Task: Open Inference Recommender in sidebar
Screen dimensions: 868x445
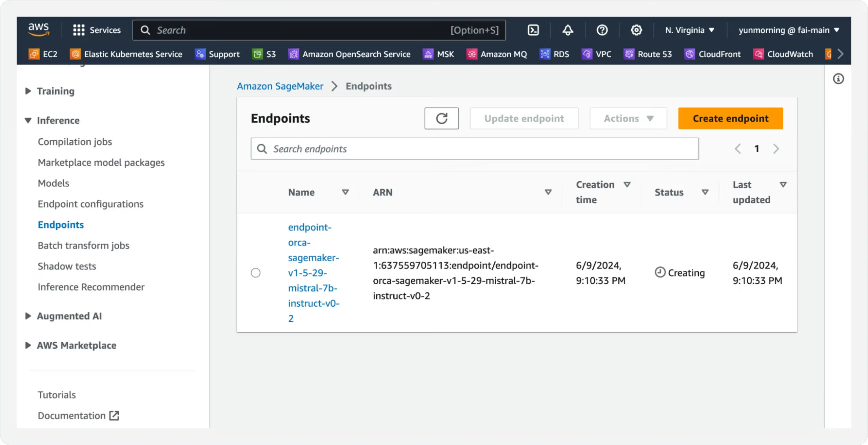Action: click(91, 287)
